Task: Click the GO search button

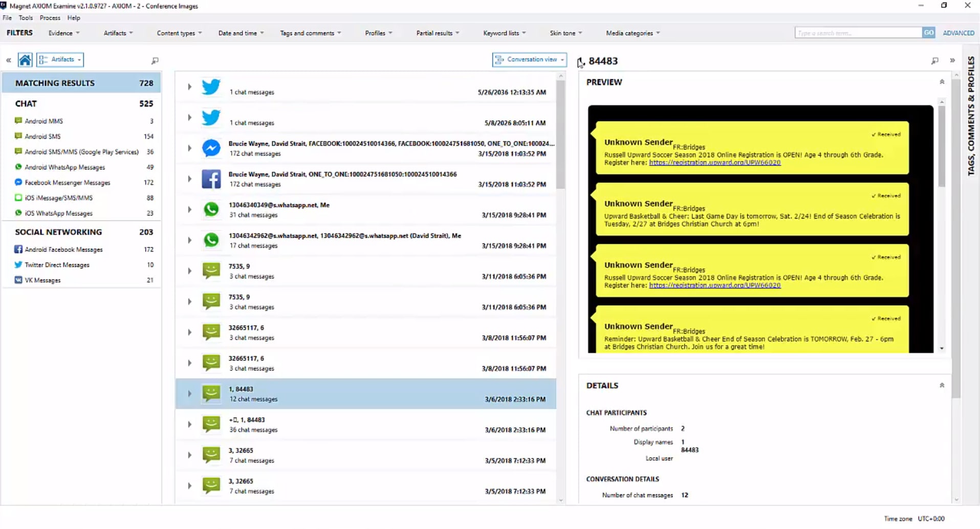Action: pos(929,32)
